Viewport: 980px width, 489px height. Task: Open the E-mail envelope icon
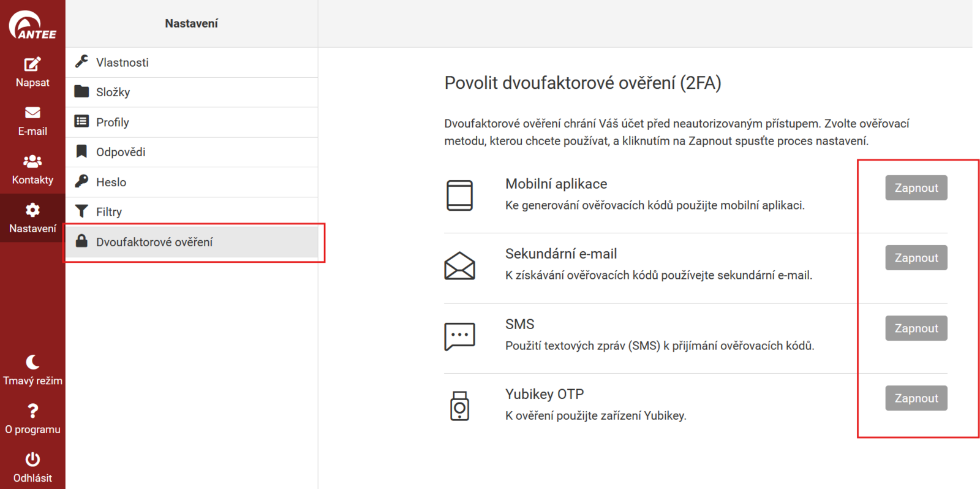coord(32,113)
